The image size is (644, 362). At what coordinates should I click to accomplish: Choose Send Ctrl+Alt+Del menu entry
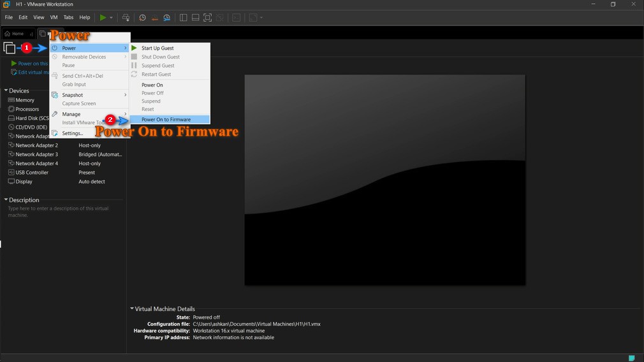click(x=89, y=76)
